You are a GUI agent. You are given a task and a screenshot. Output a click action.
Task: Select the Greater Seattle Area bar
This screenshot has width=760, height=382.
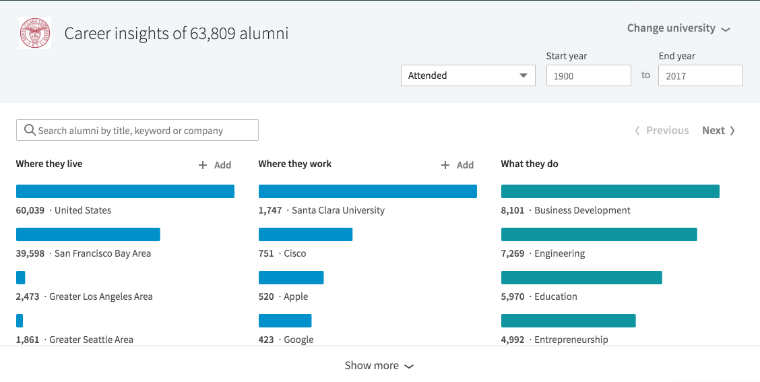(19, 320)
